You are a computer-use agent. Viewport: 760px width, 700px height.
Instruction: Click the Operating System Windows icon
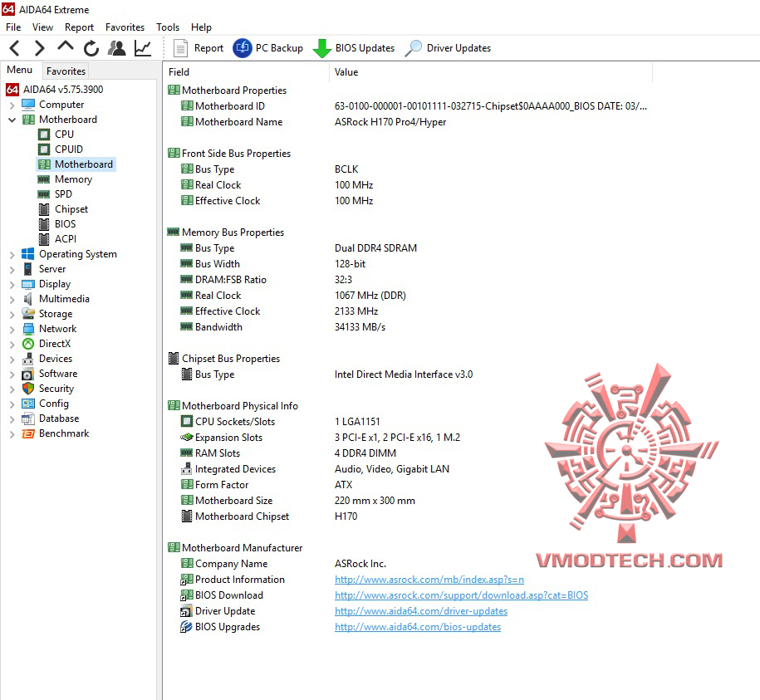(x=28, y=254)
